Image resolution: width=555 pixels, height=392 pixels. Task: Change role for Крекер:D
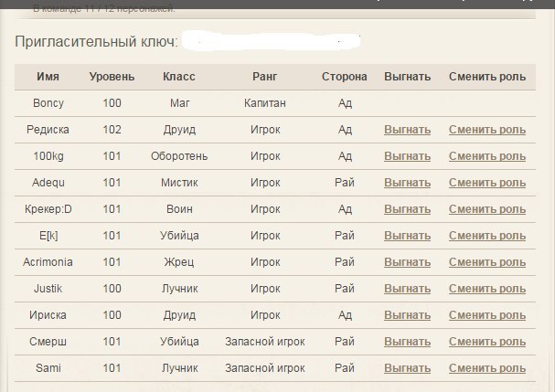click(486, 209)
